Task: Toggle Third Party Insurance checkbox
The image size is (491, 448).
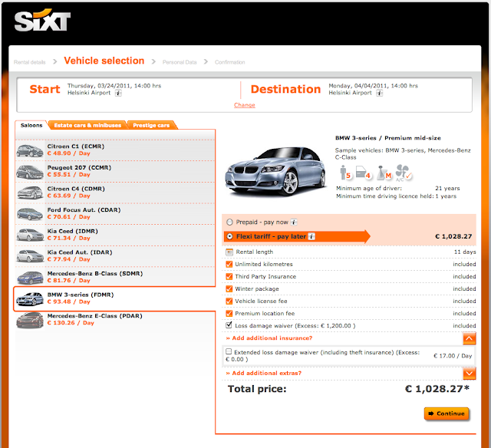Action: tap(229, 276)
